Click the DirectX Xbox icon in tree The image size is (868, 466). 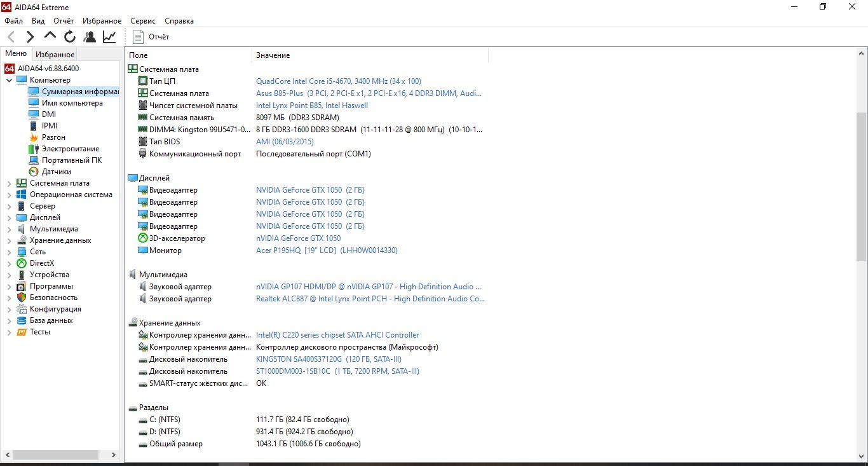coord(22,263)
